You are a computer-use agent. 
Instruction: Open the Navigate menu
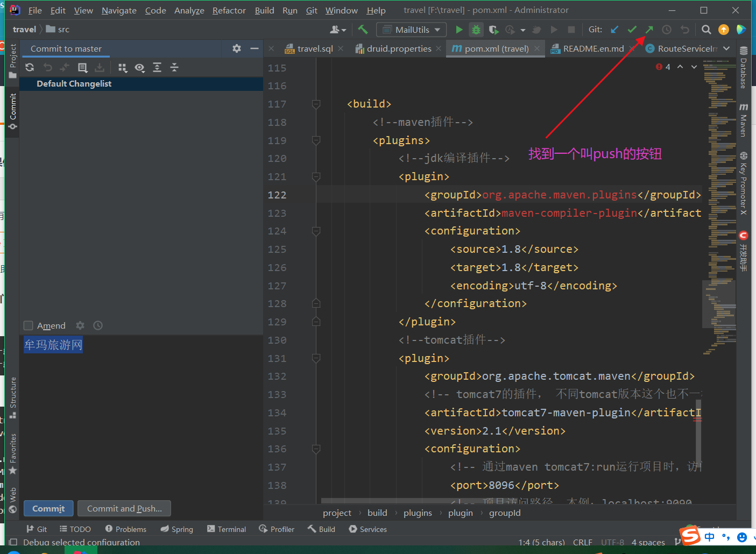(119, 10)
